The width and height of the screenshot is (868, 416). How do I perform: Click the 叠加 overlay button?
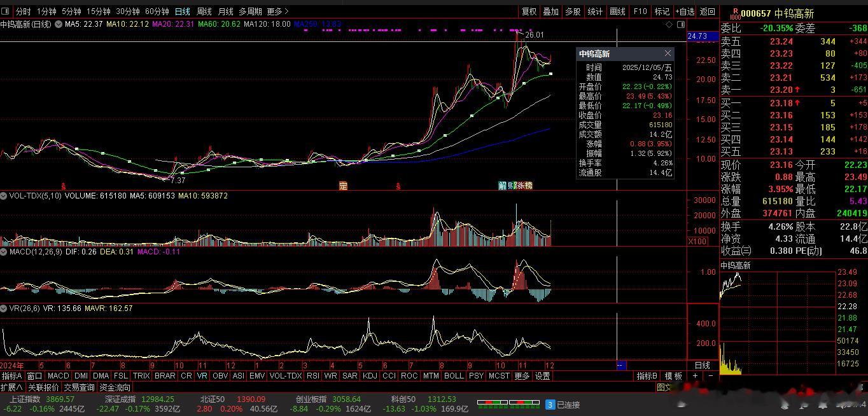point(550,11)
